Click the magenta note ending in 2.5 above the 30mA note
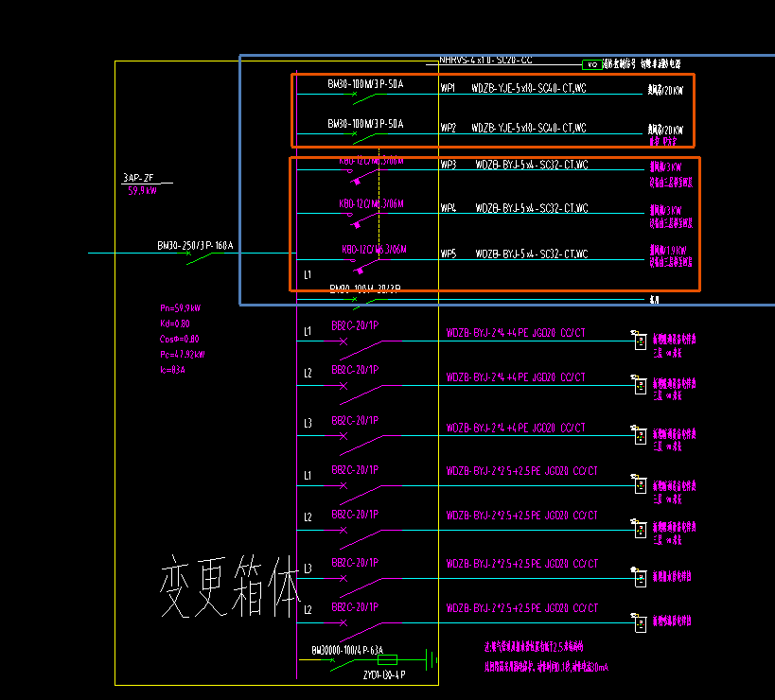 (x=534, y=647)
